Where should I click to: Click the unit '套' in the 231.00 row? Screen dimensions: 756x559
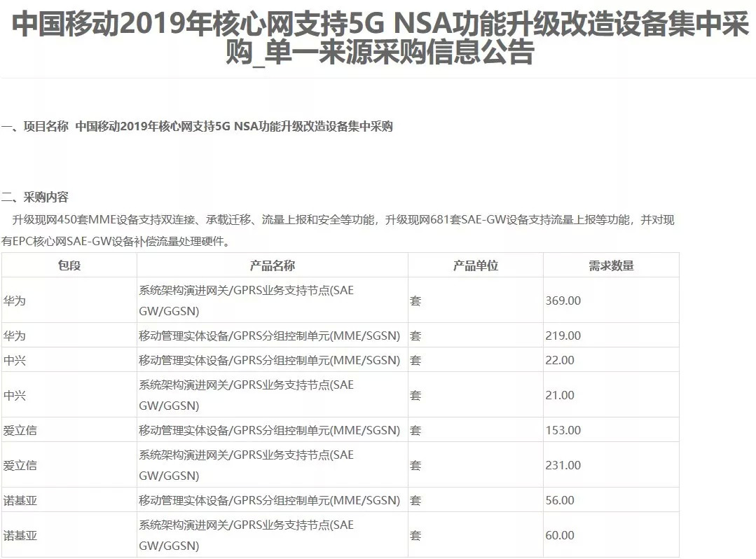click(x=415, y=465)
